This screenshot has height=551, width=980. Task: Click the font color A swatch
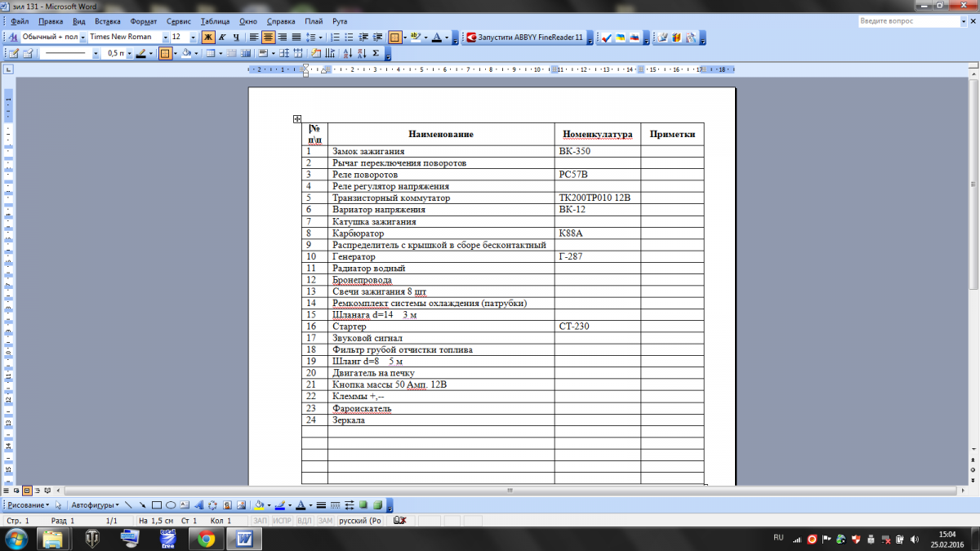437,38
